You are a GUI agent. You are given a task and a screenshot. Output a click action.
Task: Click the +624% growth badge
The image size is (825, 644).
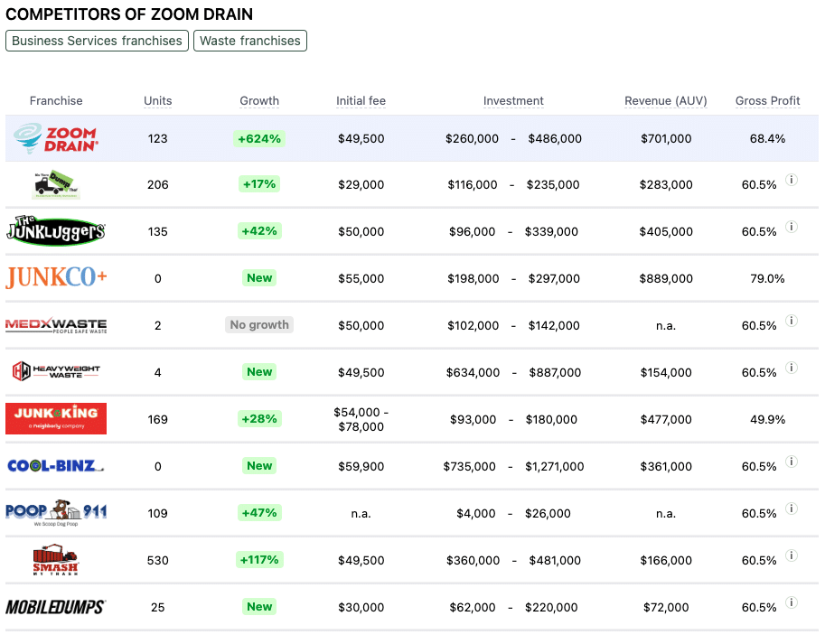[x=259, y=139]
